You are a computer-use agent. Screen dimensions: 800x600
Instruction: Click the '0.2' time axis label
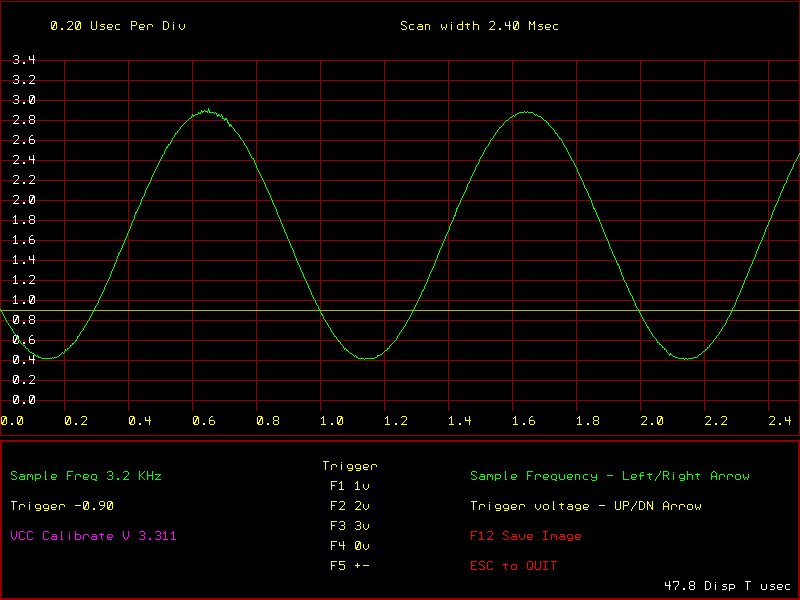[76, 421]
